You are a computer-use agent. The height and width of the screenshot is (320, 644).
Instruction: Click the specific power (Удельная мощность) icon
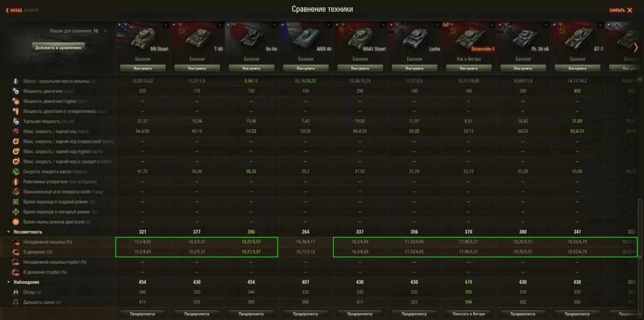click(16, 121)
